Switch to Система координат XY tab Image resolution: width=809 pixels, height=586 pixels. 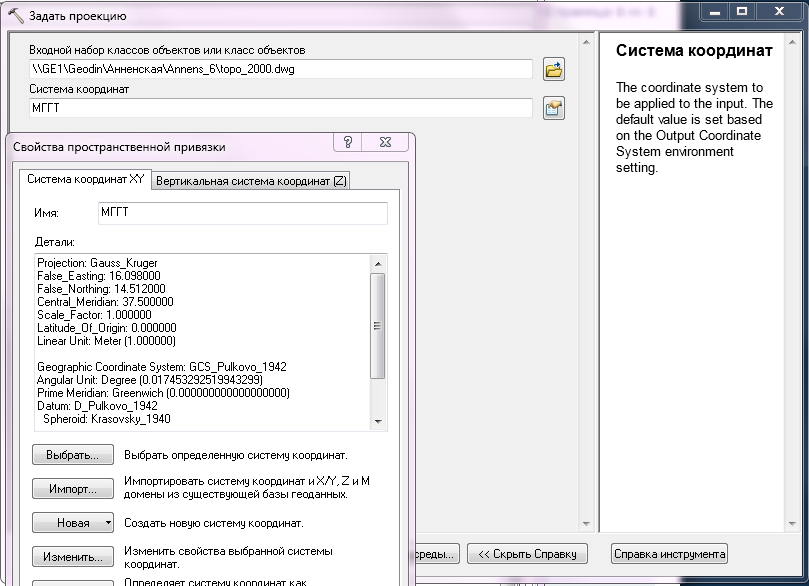click(x=85, y=180)
